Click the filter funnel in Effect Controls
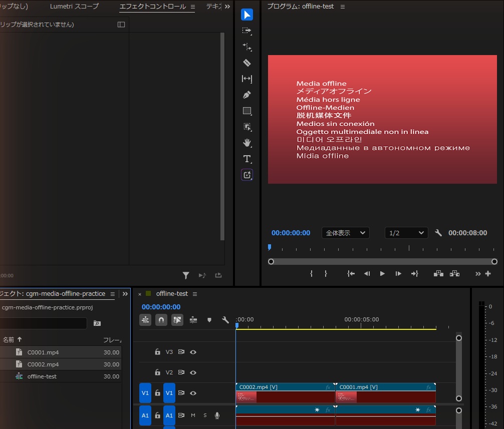504x429 pixels. tap(186, 275)
